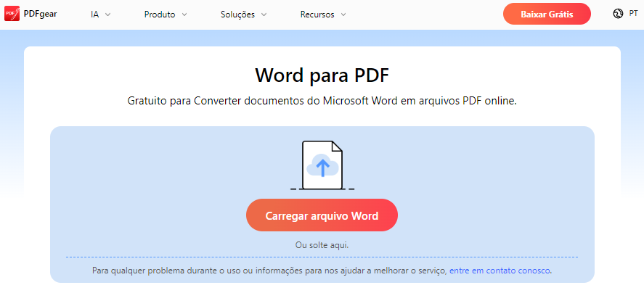Viewport: 644px width, 293px height.
Task: Expand the chevron next to IA
Action: coord(108,15)
